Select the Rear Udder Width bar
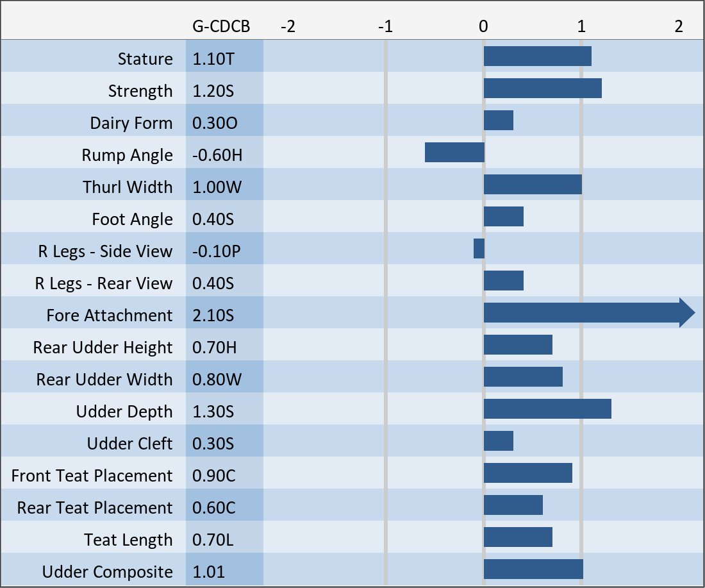The image size is (705, 588). pyautogui.click(x=523, y=377)
